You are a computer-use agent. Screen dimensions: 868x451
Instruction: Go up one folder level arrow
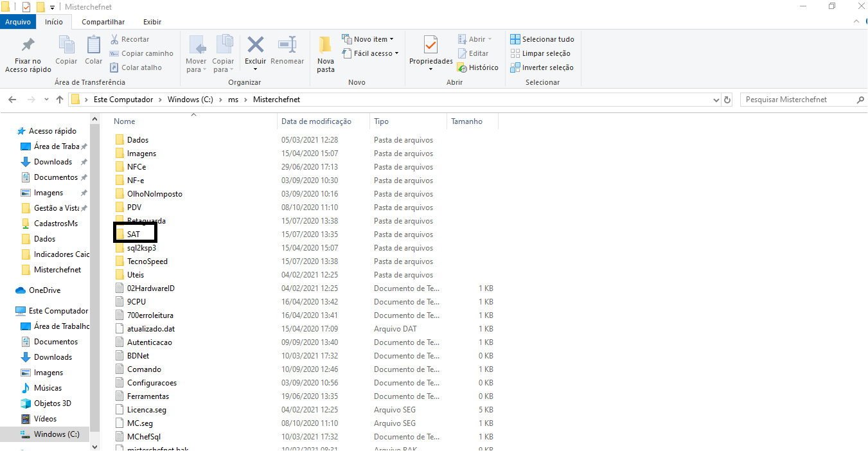[60, 100]
